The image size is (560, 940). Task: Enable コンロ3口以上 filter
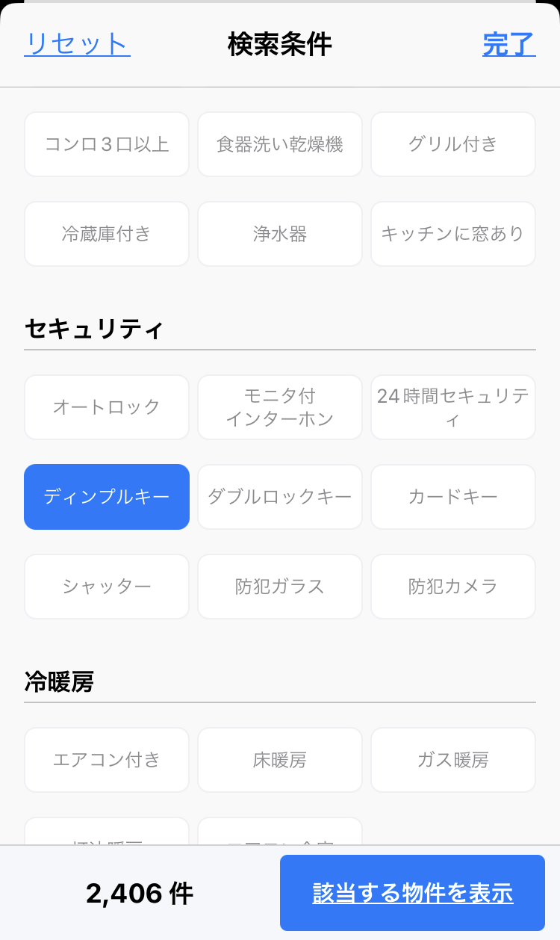click(107, 144)
